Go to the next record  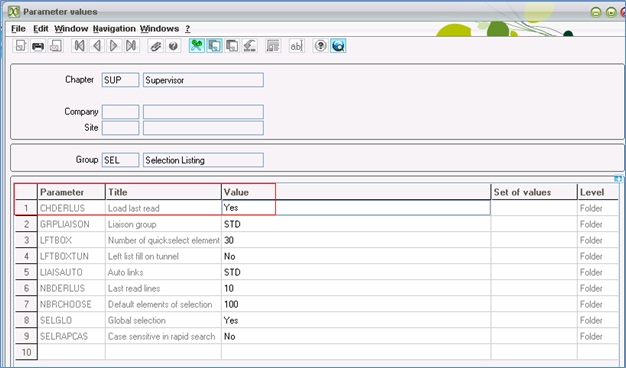point(114,46)
